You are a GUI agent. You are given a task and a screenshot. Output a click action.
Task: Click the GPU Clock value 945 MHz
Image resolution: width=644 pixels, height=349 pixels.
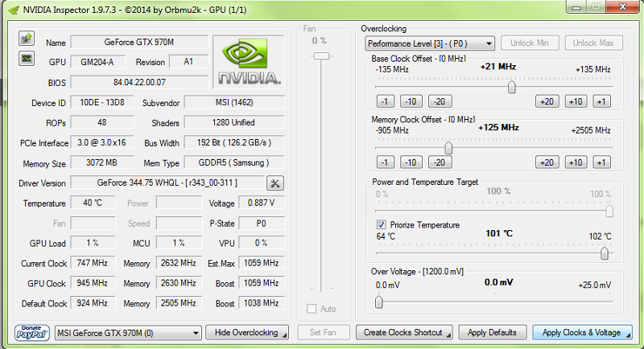click(93, 283)
